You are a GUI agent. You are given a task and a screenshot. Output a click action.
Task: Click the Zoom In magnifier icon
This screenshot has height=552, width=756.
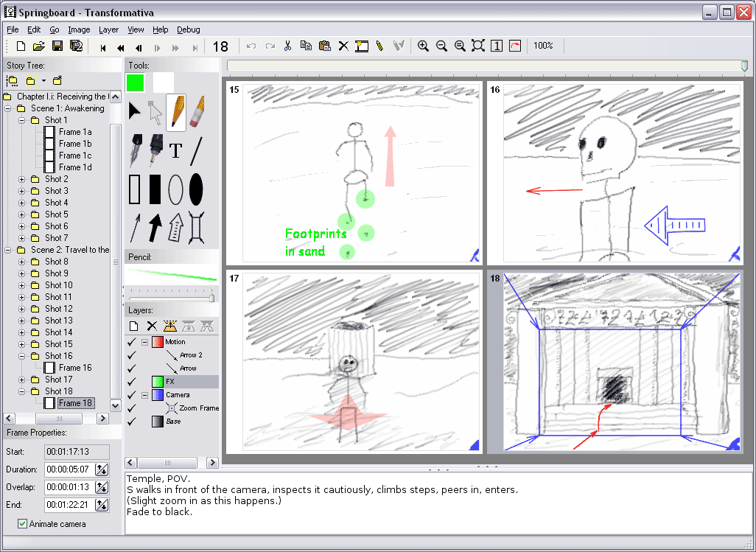coord(423,46)
